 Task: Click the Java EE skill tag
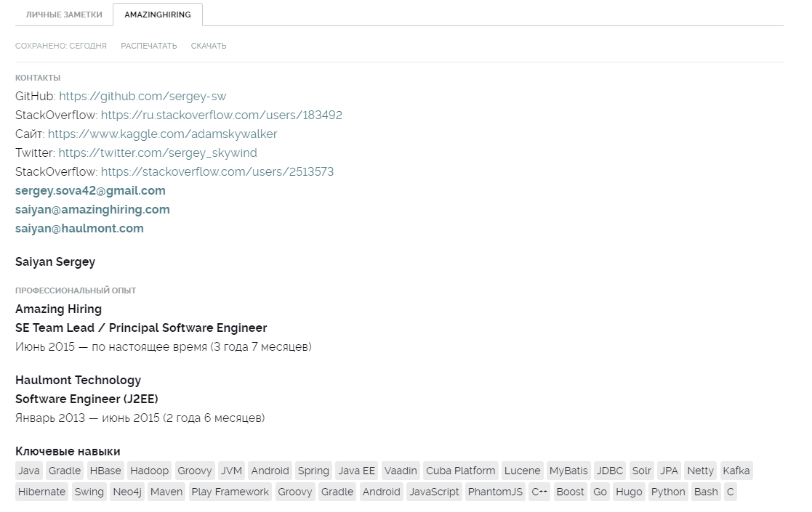357,471
